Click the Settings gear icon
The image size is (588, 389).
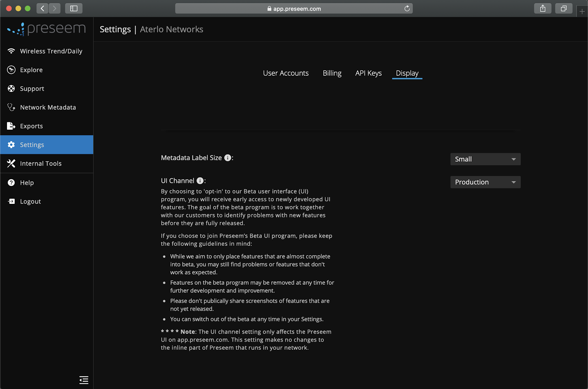coord(11,145)
